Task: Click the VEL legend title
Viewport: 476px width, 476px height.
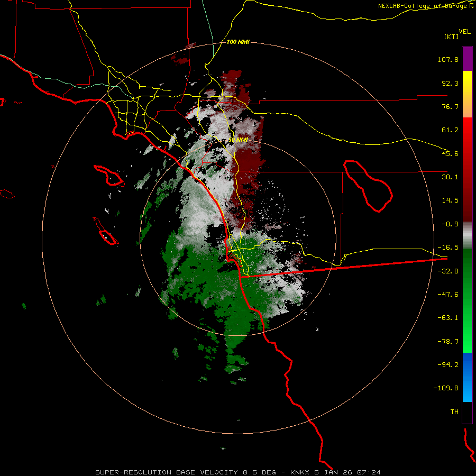Action: 464,32
